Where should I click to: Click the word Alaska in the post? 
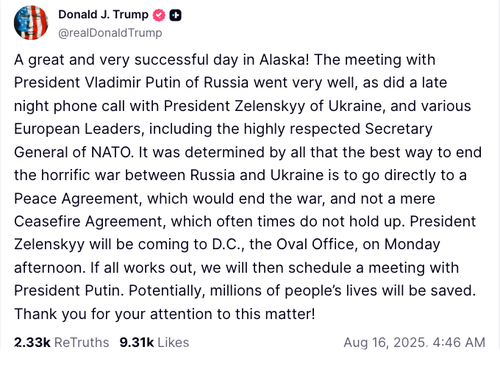pyautogui.click(x=282, y=60)
